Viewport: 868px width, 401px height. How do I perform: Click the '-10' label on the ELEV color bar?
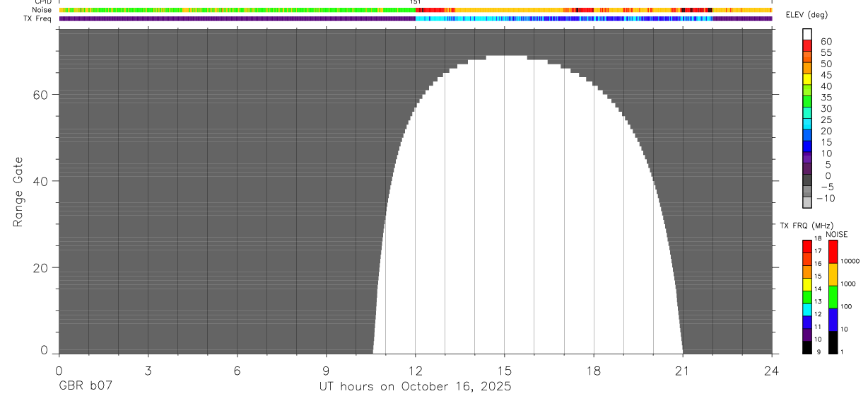coord(826,198)
